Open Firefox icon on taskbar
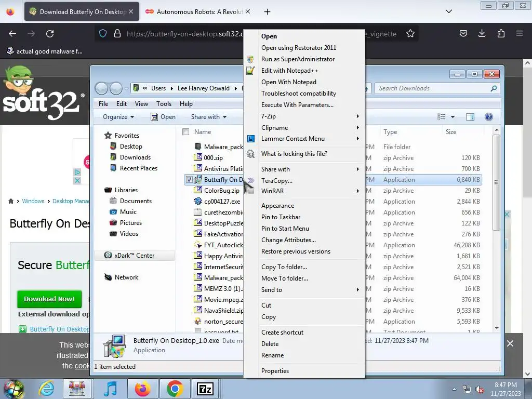Viewport: 532px width, 399px height. pyautogui.click(x=142, y=389)
